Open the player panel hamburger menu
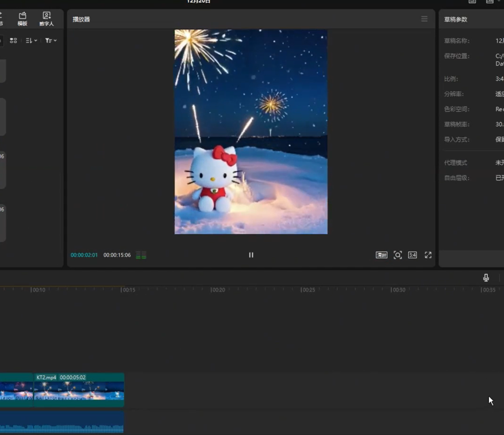The image size is (504, 435). coord(424,19)
